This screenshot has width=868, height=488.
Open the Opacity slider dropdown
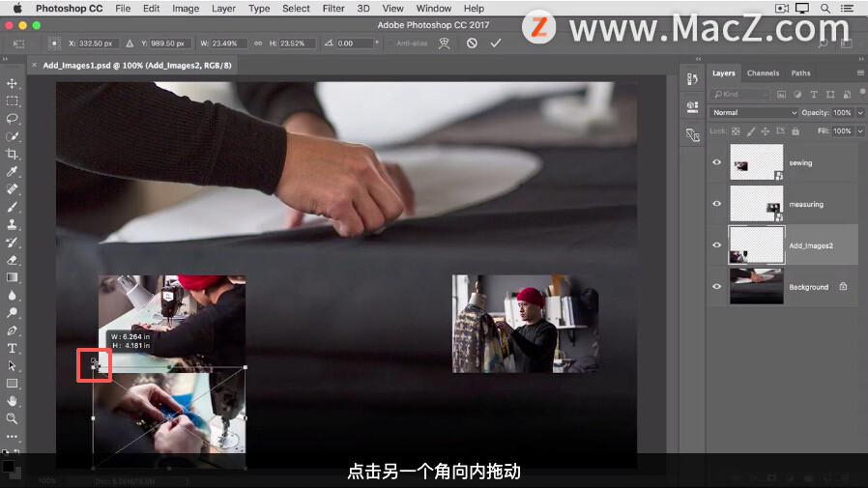[860, 113]
